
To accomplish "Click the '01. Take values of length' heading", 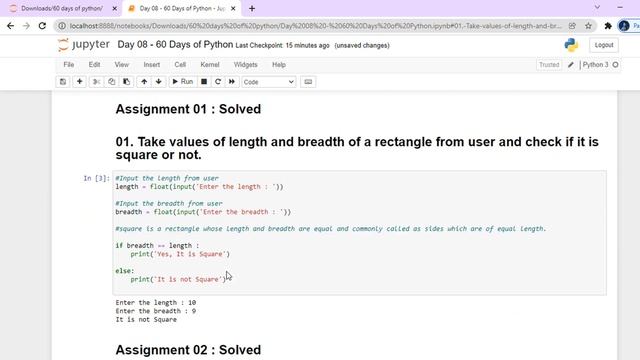I will point(357,148).
